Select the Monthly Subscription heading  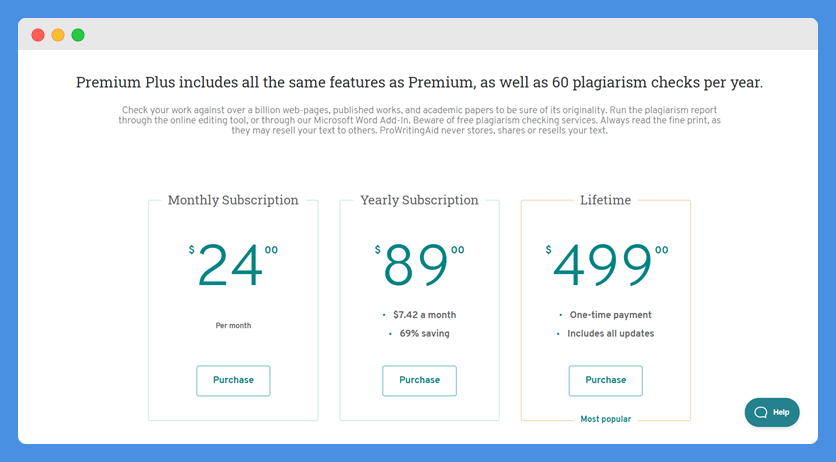tap(233, 200)
